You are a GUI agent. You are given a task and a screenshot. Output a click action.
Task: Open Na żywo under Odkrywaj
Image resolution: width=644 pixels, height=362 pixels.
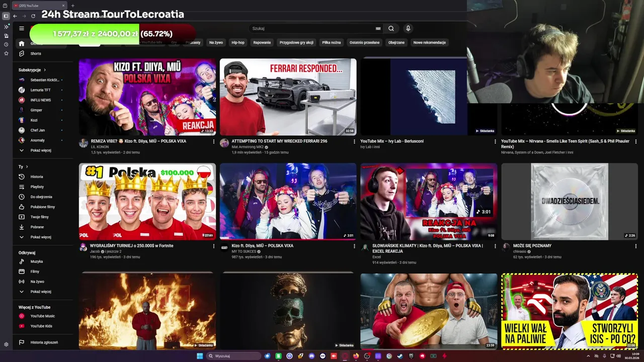tap(43, 282)
